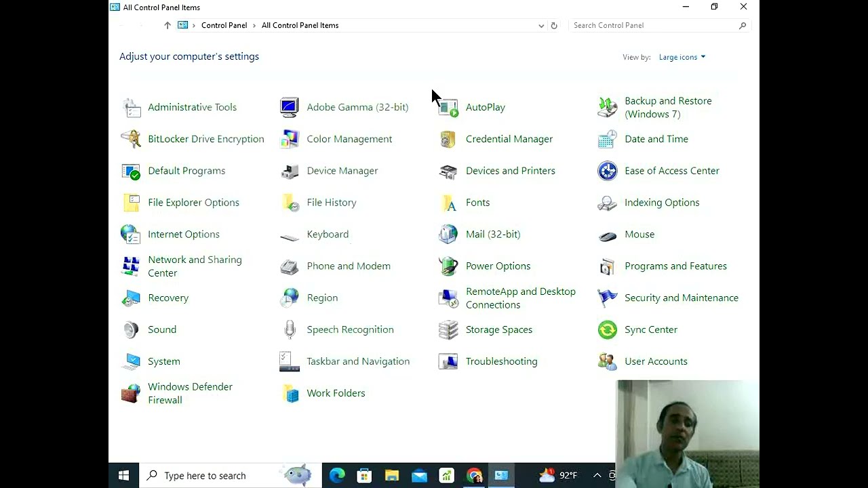Click the Adobe Gamma (32-bit) icon
The image size is (868, 488).
290,107
